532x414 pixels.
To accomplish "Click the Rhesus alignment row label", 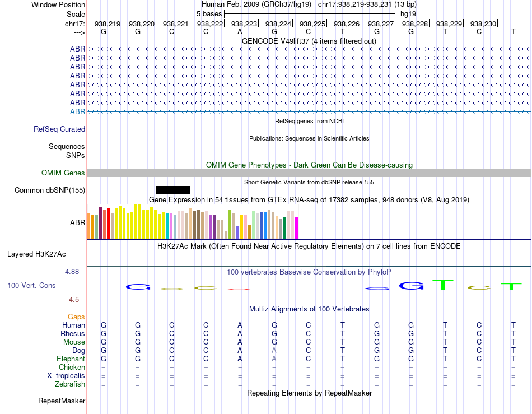I will tap(73, 333).
